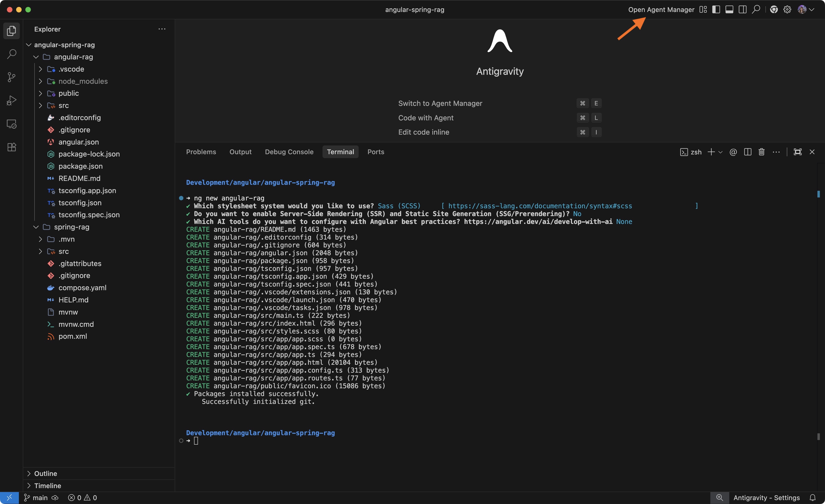Open the Search view in the activity bar
This screenshot has height=504, width=825.
[x=12, y=54]
